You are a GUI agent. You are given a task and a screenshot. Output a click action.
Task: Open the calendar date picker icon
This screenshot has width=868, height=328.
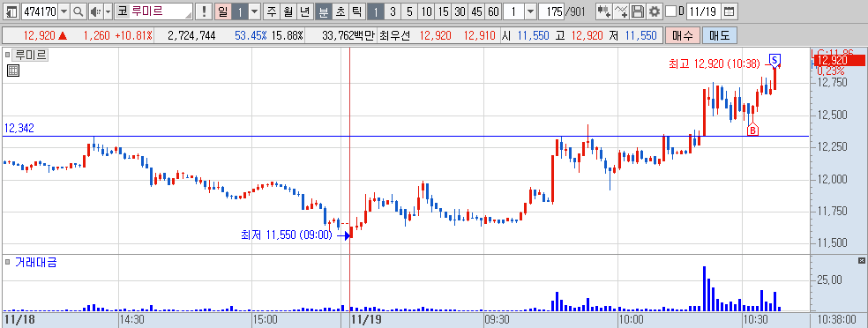tap(730, 11)
